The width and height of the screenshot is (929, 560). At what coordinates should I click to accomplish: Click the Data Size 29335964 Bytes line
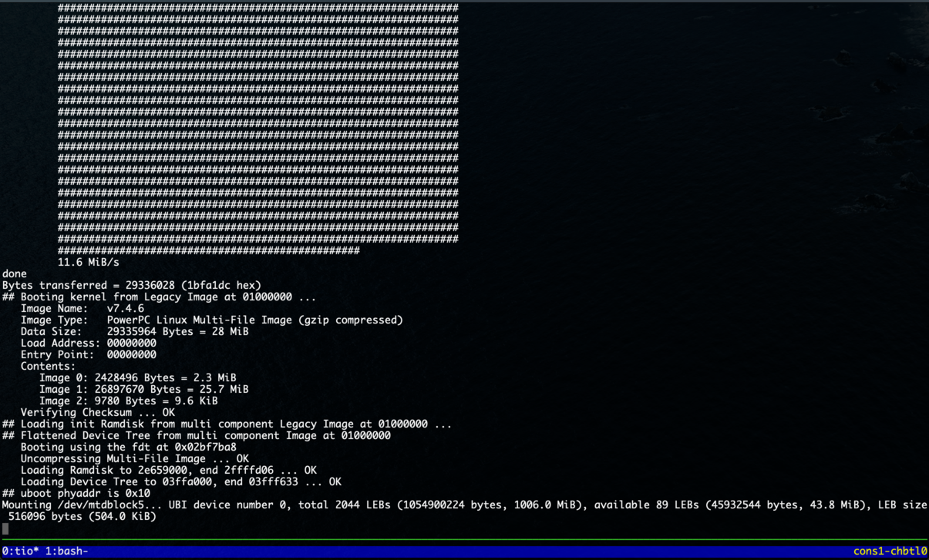coord(134,331)
